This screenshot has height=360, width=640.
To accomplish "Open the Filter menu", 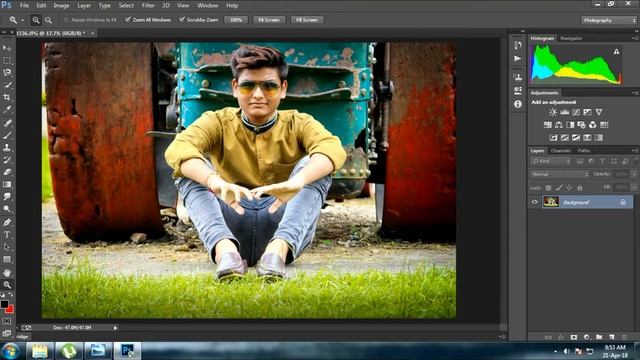I will coord(148,6).
